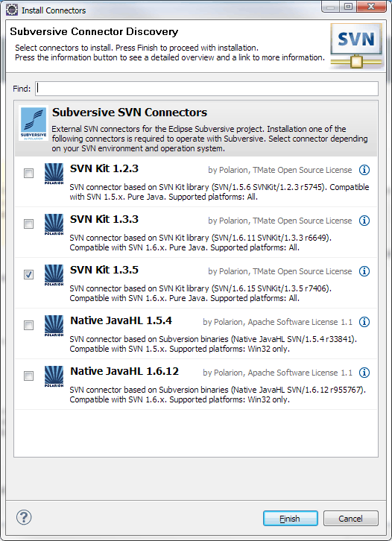Click Apache license text for Native JavaHL 1.5.4
This screenshot has height=541, width=392.
click(x=277, y=322)
